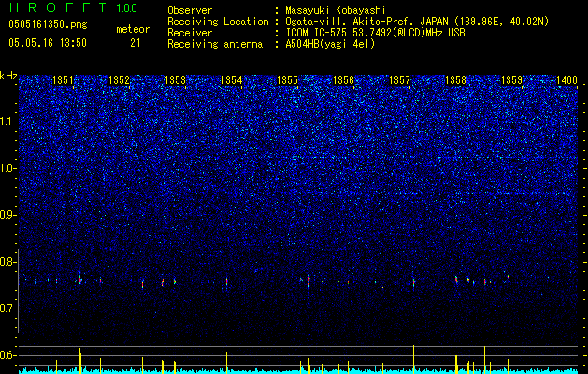Click the 0.7 kHz axis label
The height and width of the screenshot is (374, 588).
(x=7, y=309)
